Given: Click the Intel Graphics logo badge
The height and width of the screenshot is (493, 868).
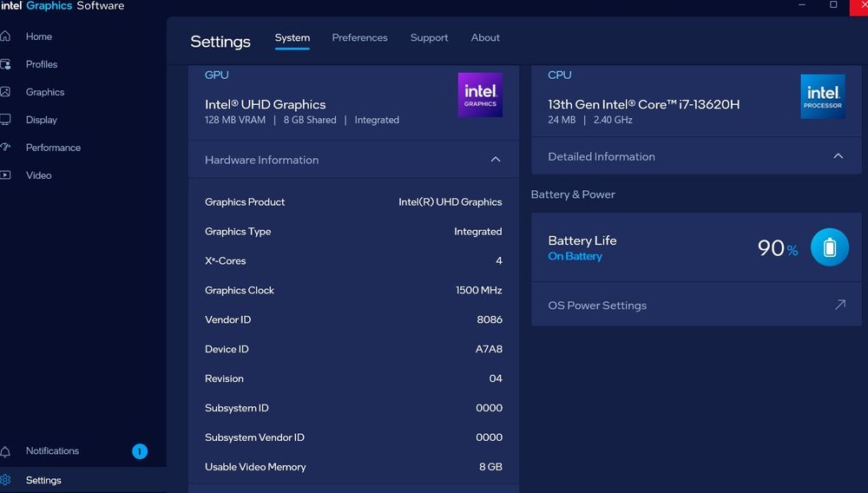Looking at the screenshot, I should coord(480,95).
